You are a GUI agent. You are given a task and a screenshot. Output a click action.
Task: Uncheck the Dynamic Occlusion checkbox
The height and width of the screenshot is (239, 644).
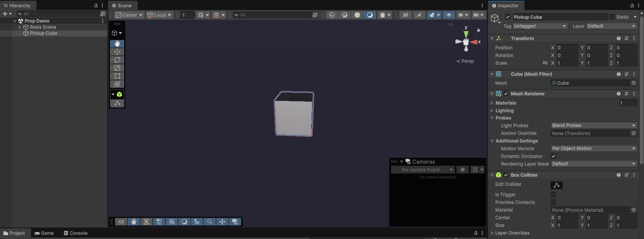click(554, 156)
